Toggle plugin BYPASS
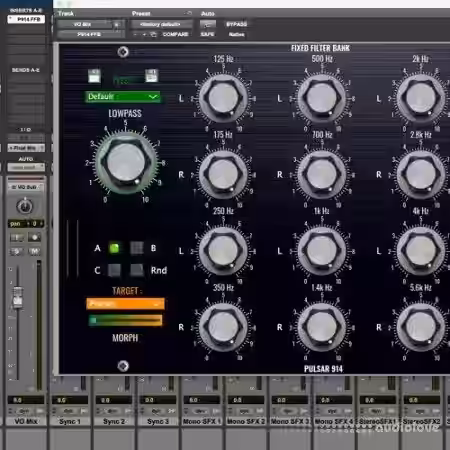Screen dimensions: 450x450 pyautogui.click(x=236, y=24)
